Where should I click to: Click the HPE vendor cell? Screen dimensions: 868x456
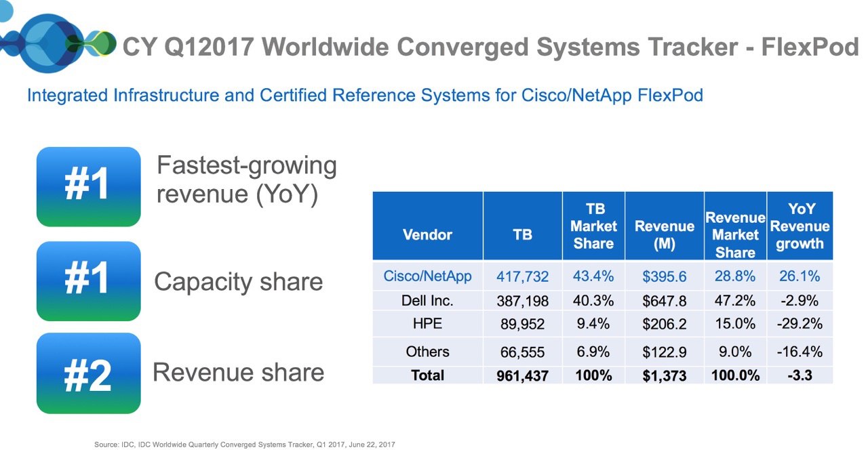[x=427, y=323]
